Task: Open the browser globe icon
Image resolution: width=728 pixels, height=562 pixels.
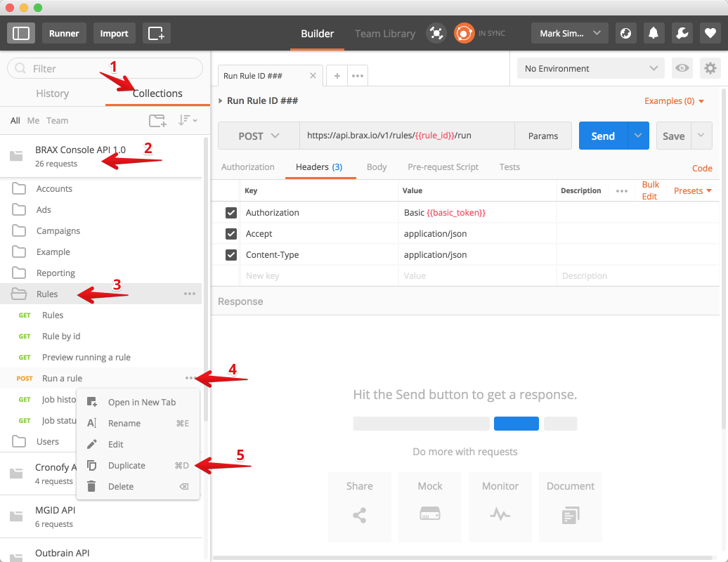Action: coord(625,34)
